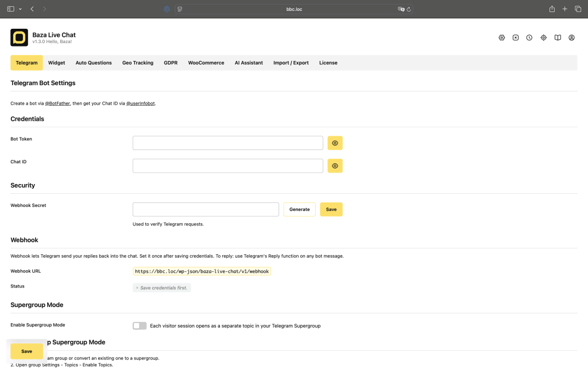The height and width of the screenshot is (368, 588).
Task: Open the clock history icon in header
Action: (x=529, y=37)
